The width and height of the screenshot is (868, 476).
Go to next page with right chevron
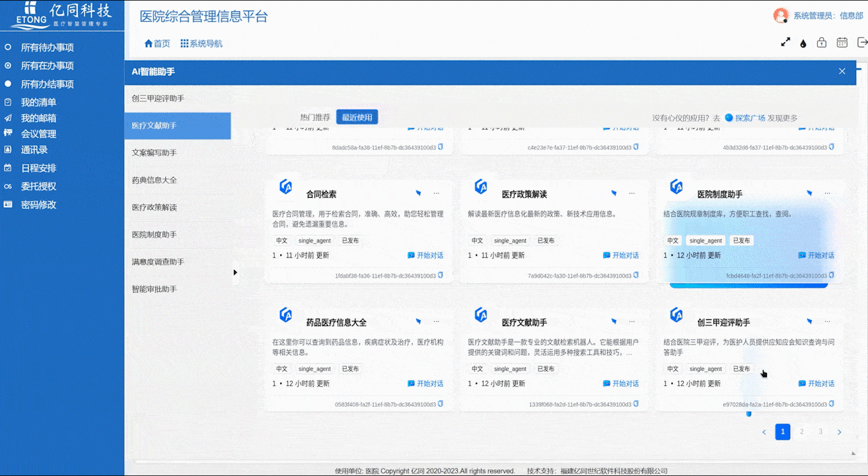840,432
